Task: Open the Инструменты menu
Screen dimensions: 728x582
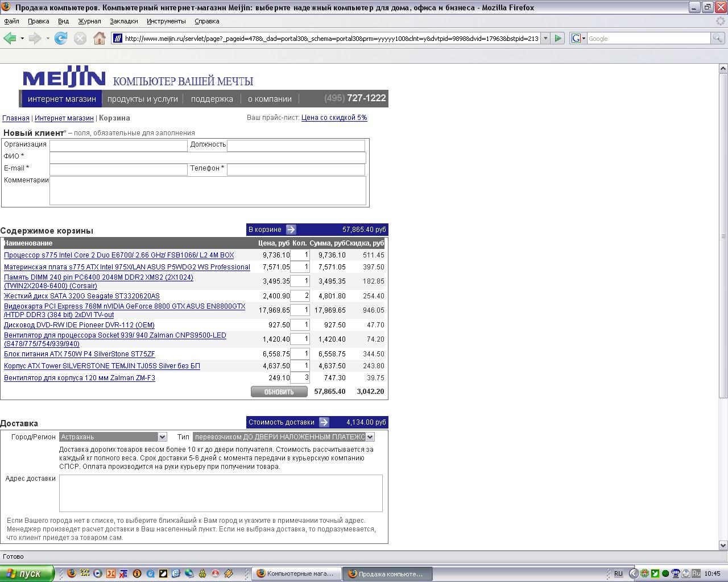Action: click(166, 21)
